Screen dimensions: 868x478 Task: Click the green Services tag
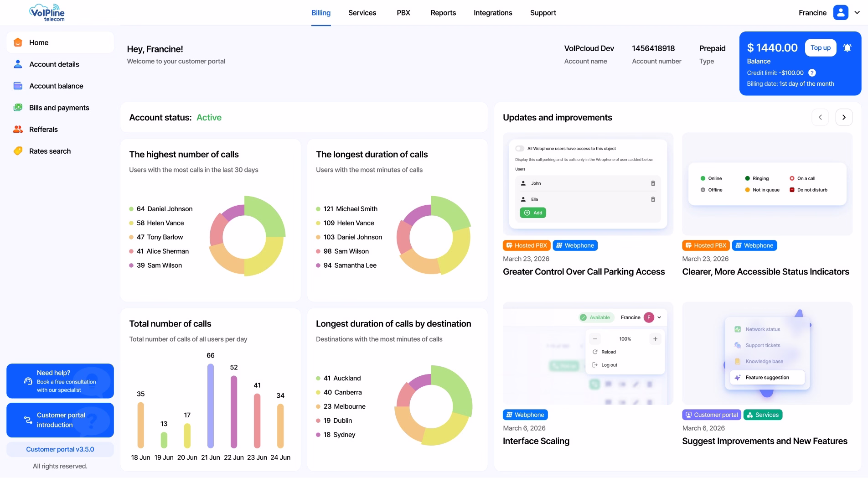pos(763,415)
